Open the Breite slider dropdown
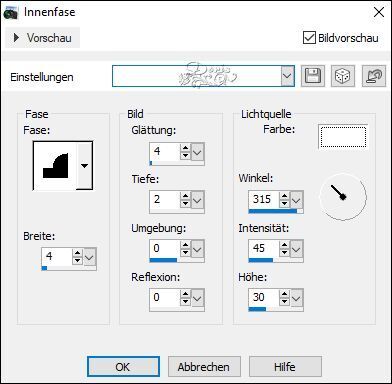The height and width of the screenshot is (384, 392). click(x=89, y=257)
